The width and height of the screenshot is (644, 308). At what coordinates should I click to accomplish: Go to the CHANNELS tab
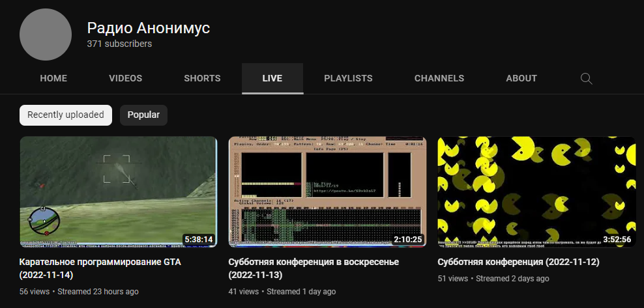pos(439,78)
